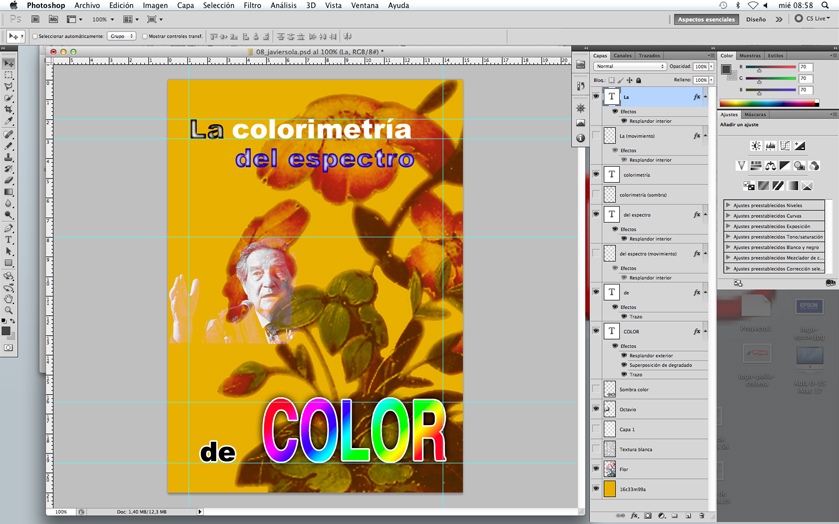Viewport: 839px width, 524px height.
Task: Select the Horizontal Type tool
Action: coord(9,240)
